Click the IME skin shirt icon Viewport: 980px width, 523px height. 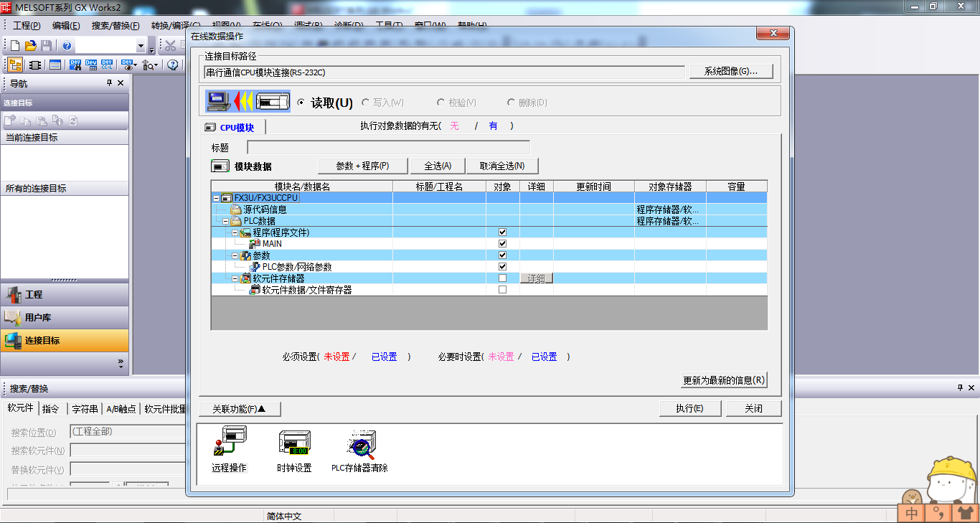[x=964, y=513]
